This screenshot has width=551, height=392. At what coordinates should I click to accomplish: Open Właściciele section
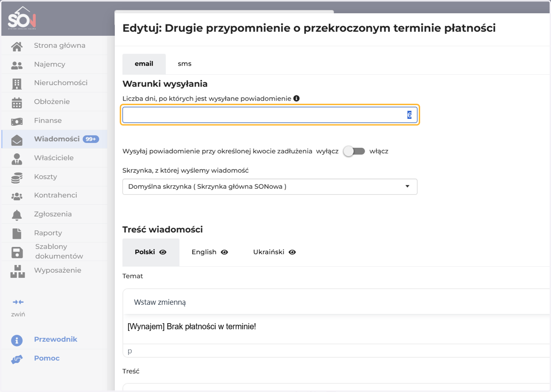tap(54, 158)
